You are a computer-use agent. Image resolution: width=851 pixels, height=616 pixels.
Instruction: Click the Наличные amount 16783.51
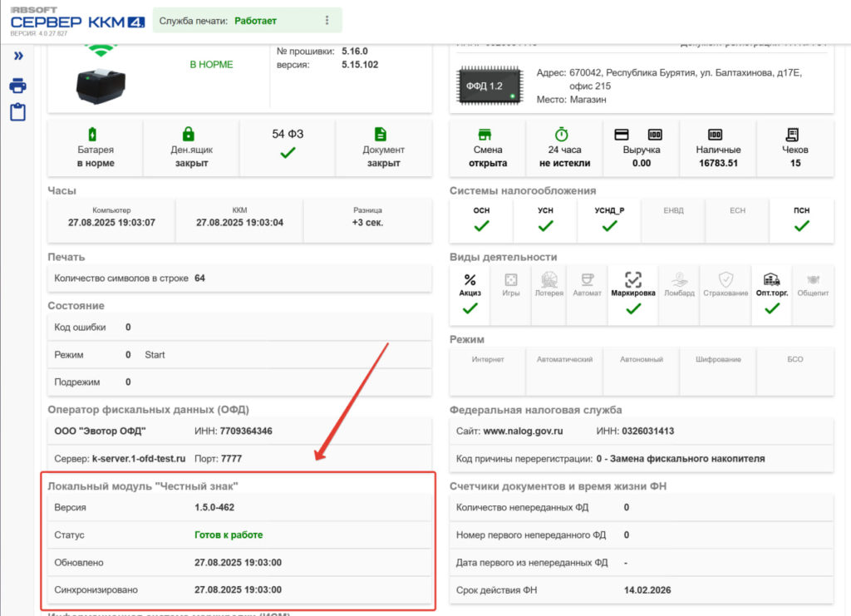[718, 163]
